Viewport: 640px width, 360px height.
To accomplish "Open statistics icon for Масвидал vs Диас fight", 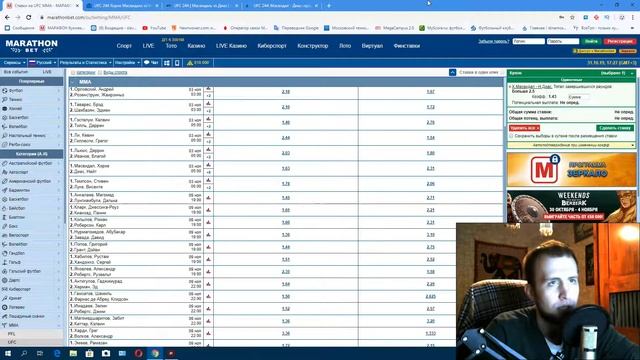I will [x=209, y=165].
